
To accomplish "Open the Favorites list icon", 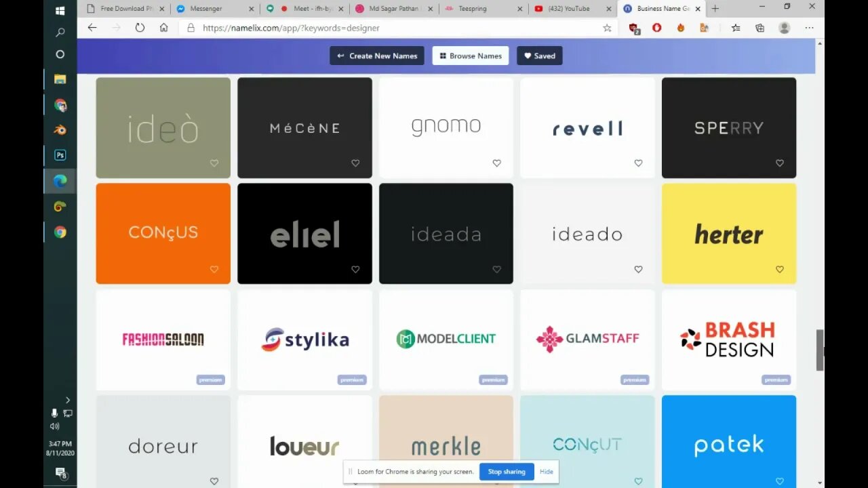I will pyautogui.click(x=736, y=28).
